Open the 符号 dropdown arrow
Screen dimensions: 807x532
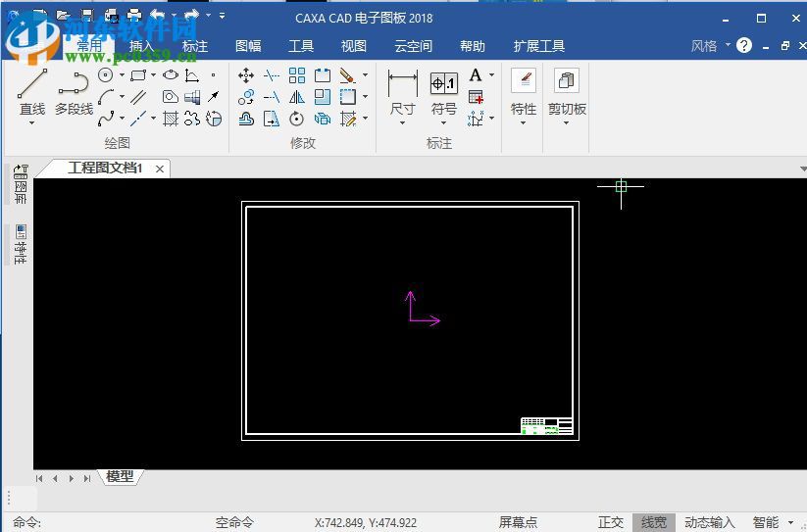click(x=443, y=122)
